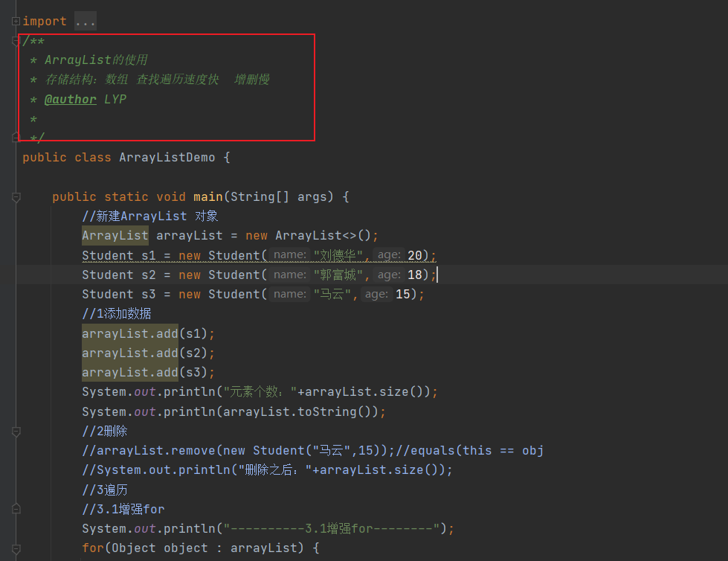Click the name: hint before "刘德华"

(x=290, y=255)
